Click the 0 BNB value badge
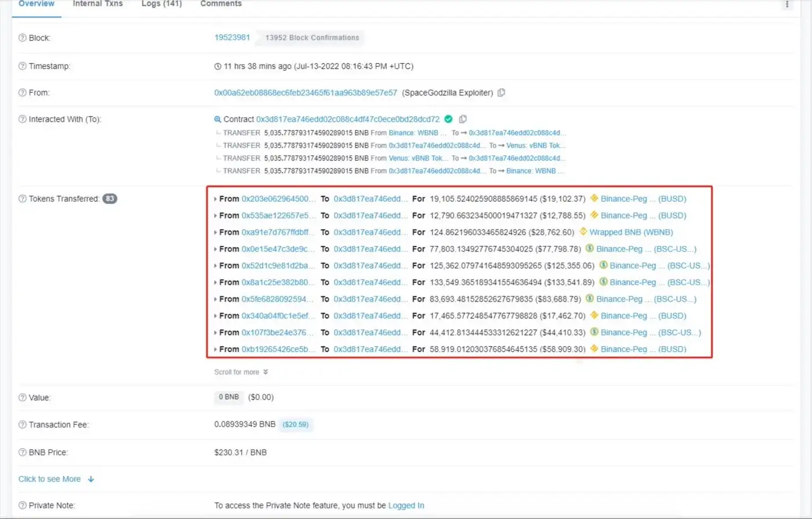The width and height of the screenshot is (812, 519). tap(229, 397)
